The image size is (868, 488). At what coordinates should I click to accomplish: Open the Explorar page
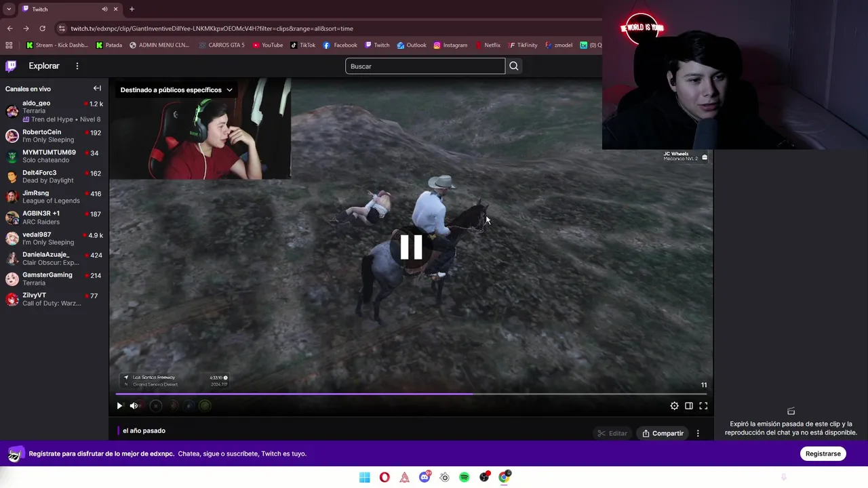coord(44,66)
